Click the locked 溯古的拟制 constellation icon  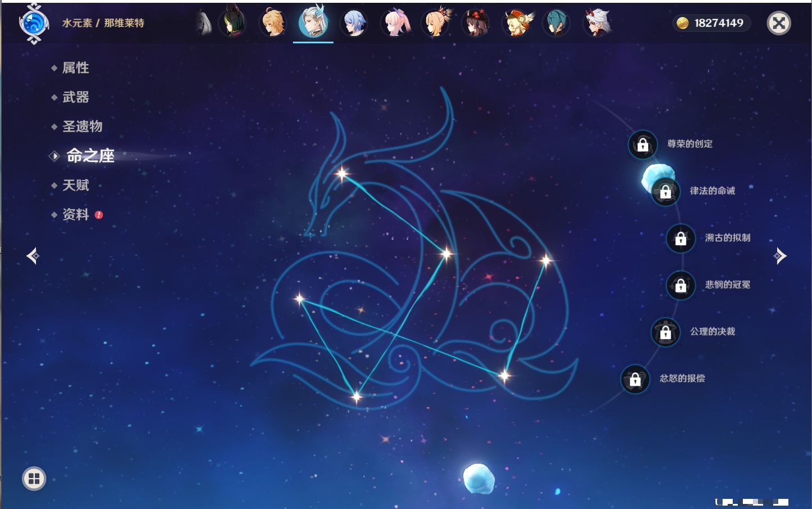pyautogui.click(x=681, y=238)
